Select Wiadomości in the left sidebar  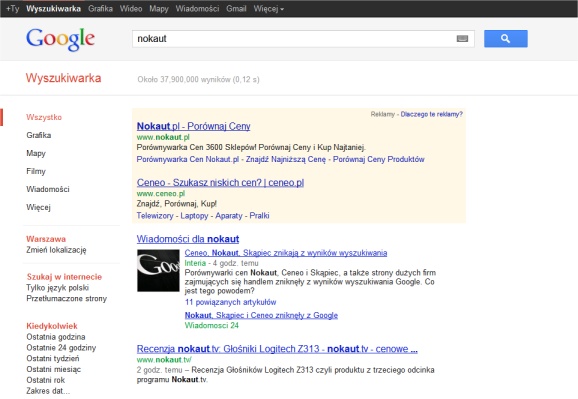click(x=48, y=189)
